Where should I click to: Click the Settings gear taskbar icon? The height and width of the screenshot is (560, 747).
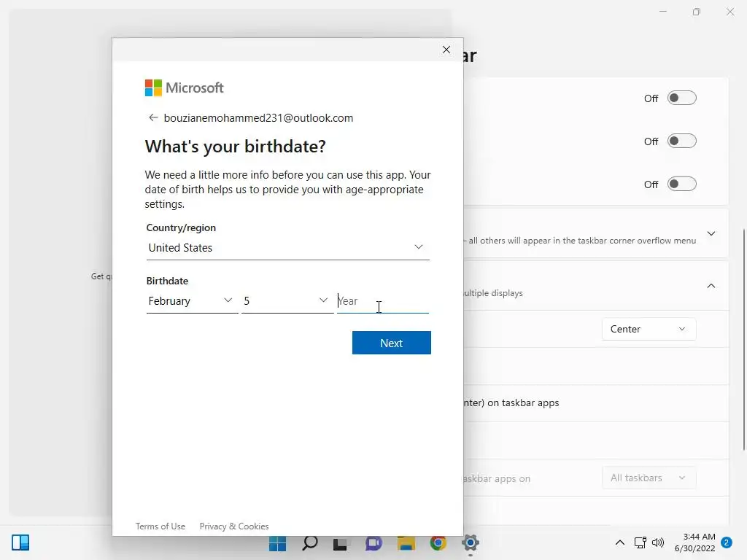pos(471,542)
